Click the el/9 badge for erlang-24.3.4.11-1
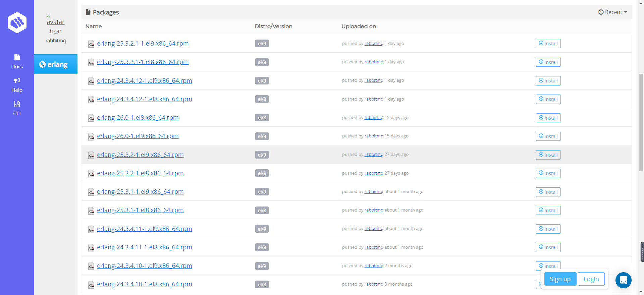The image size is (644, 295). [262, 229]
